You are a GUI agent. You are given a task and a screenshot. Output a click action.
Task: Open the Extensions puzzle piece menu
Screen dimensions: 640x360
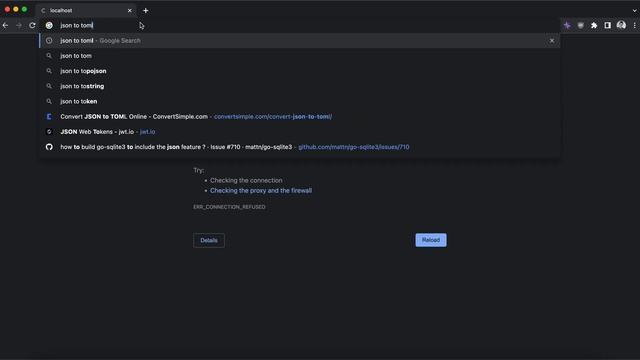pyautogui.click(x=594, y=25)
